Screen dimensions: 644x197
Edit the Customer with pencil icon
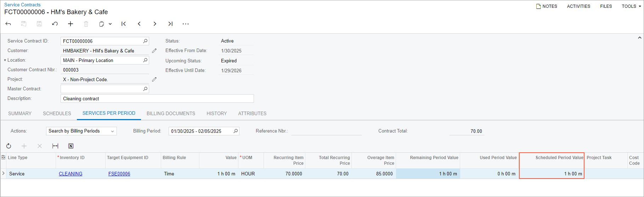point(154,51)
